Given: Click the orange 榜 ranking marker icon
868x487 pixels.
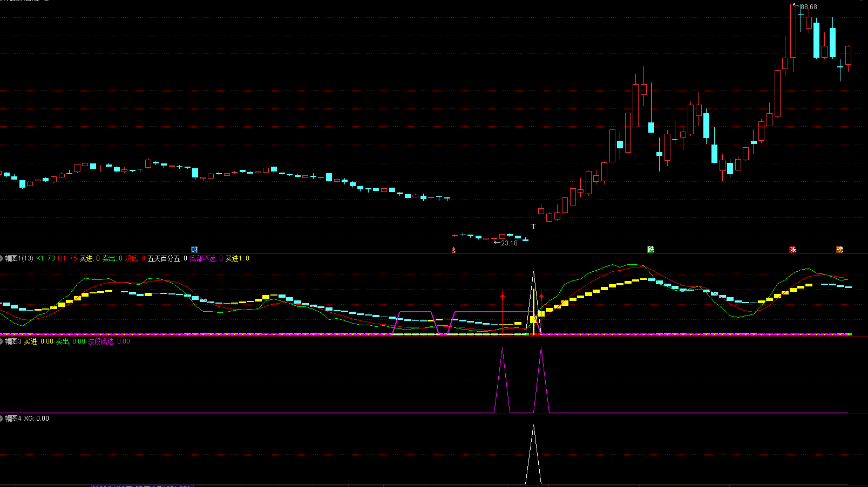Looking at the screenshot, I should (x=839, y=249).
